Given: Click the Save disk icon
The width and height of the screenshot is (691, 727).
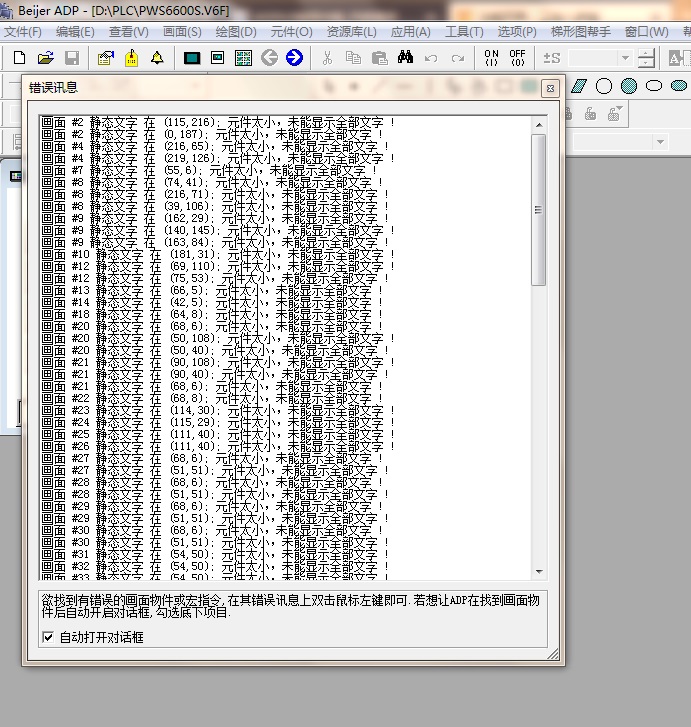Looking at the screenshot, I should pyautogui.click(x=70, y=58).
